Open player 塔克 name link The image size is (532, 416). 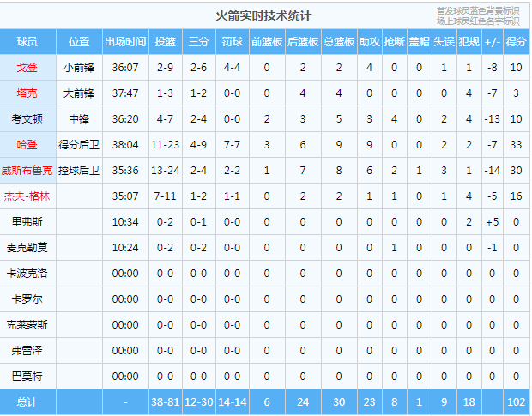click(27, 93)
